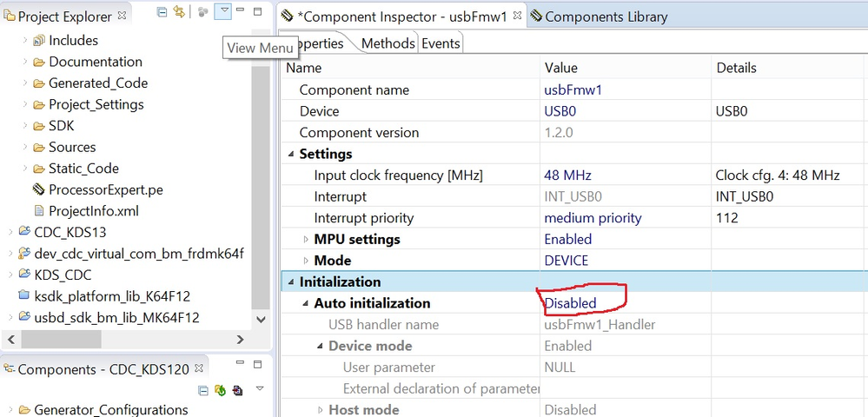Switch to the Events tab
The height and width of the screenshot is (417, 868).
click(441, 43)
